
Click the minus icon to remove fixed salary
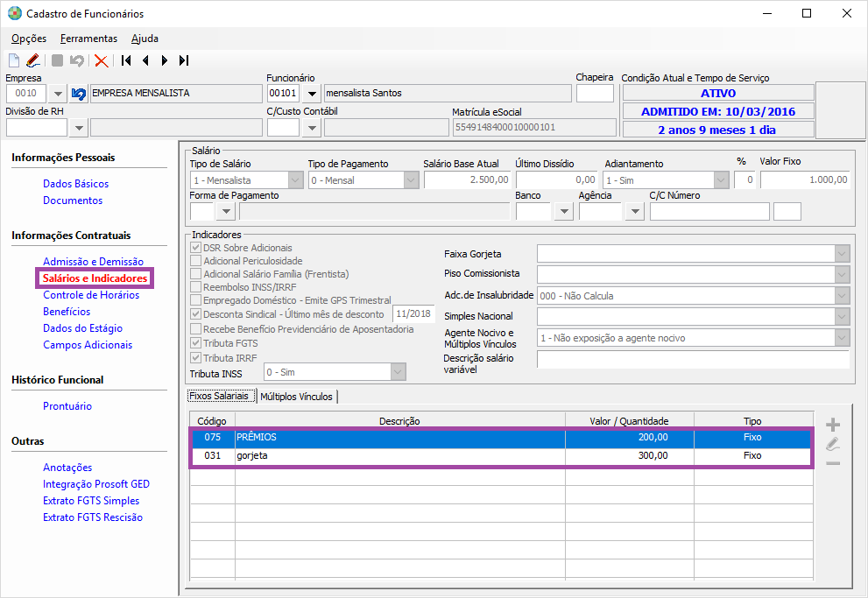click(x=833, y=463)
